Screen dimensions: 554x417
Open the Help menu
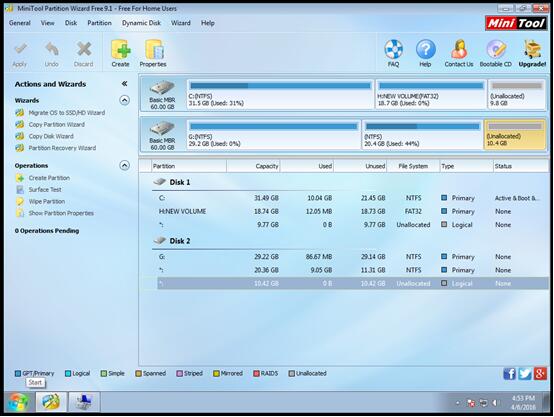pyautogui.click(x=208, y=23)
